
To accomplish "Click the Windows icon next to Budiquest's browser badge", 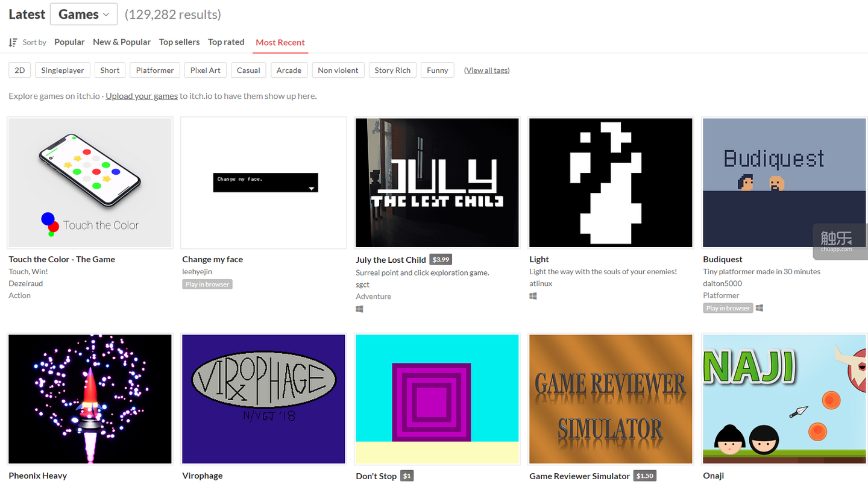I will [x=759, y=307].
